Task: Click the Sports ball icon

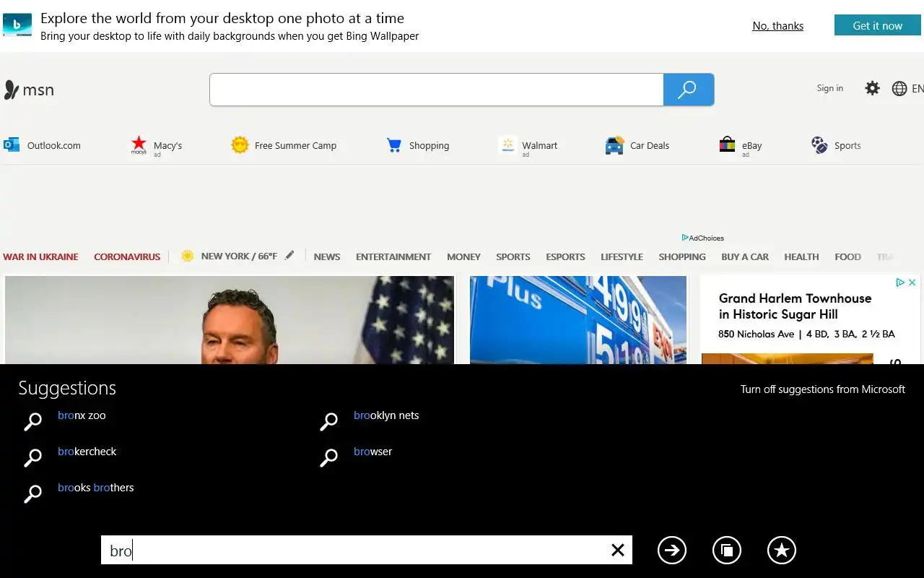Action: tap(819, 145)
